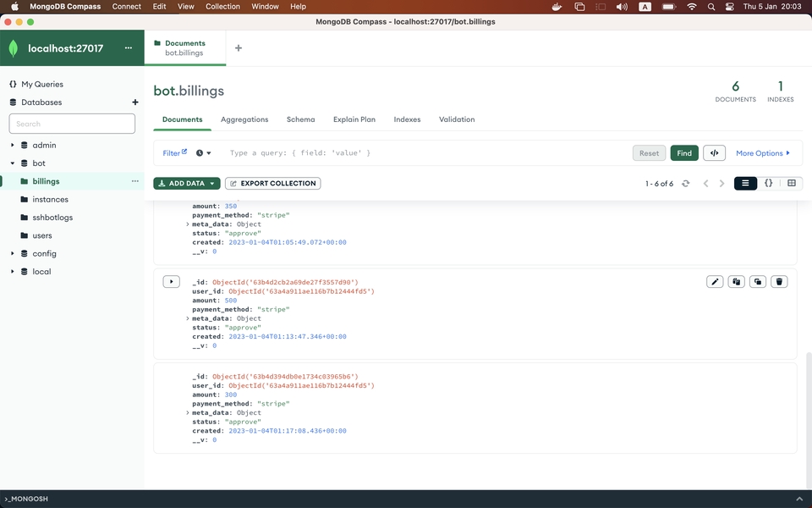Open the instances collection
812x508 pixels.
[x=50, y=199]
